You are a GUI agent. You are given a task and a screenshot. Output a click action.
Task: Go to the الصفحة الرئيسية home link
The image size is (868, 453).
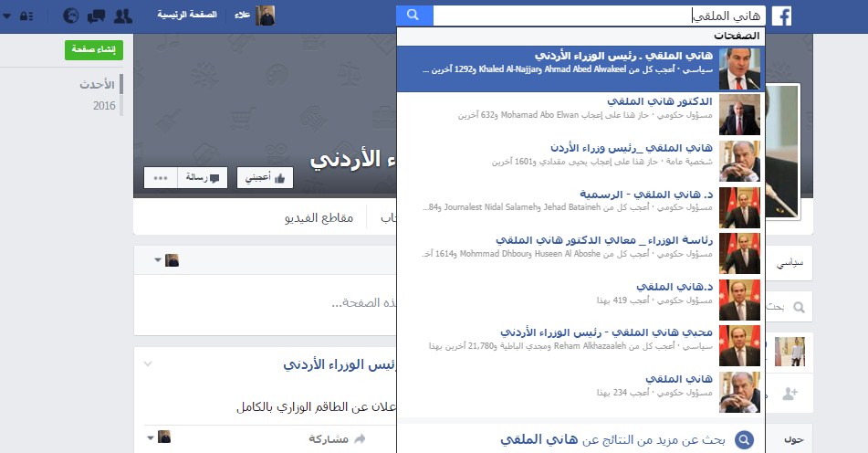click(x=187, y=15)
